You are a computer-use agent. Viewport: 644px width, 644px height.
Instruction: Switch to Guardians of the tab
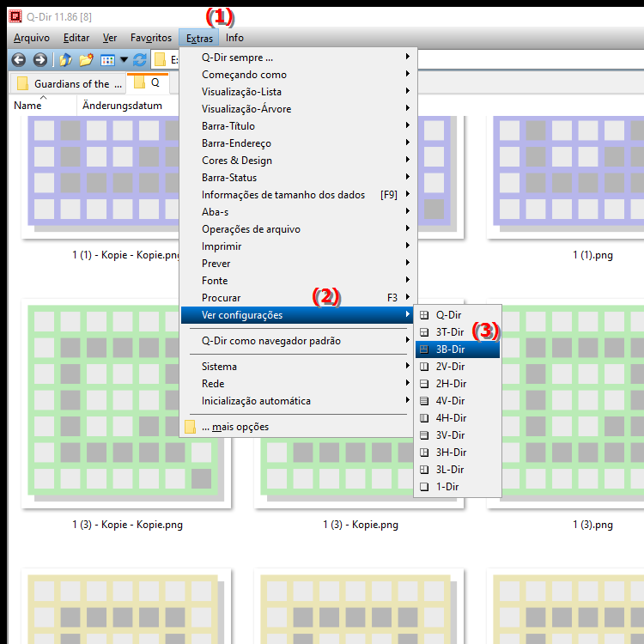point(68,84)
